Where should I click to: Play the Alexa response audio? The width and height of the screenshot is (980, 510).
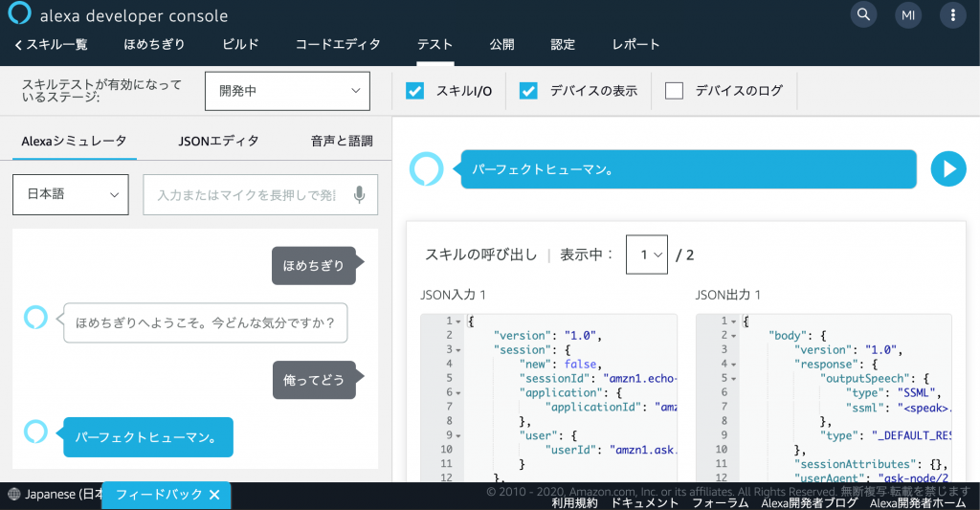(x=948, y=168)
